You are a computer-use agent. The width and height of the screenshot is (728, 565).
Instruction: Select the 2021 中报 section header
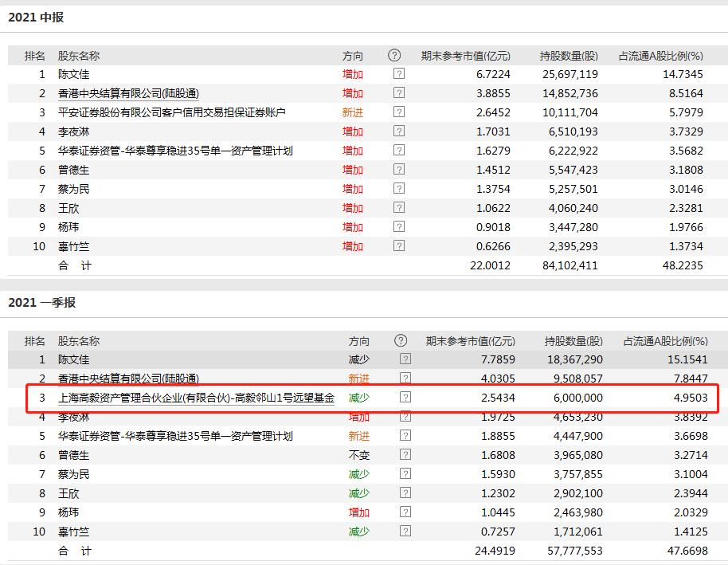37,18
